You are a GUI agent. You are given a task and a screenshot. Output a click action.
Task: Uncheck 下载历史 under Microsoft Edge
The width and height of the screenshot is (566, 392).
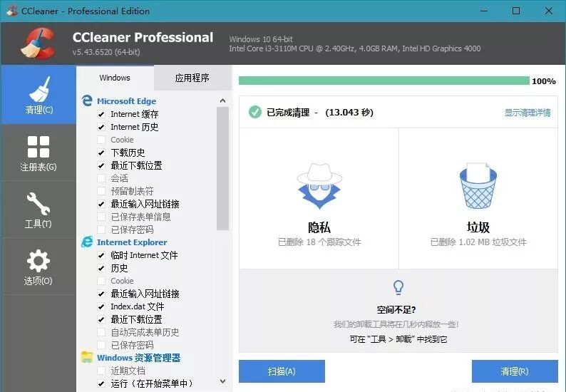101,153
